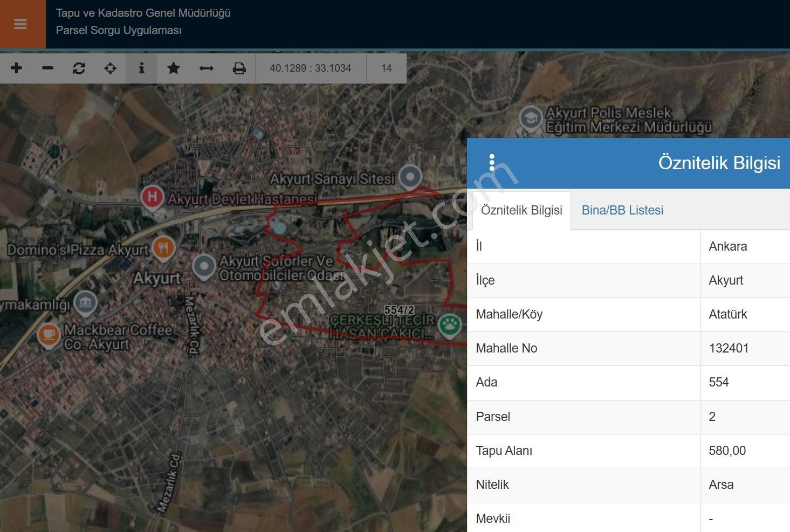The width and height of the screenshot is (790, 532).
Task: Click the Domino's Pizza Akyurt restaurant marker
Action: (x=163, y=248)
